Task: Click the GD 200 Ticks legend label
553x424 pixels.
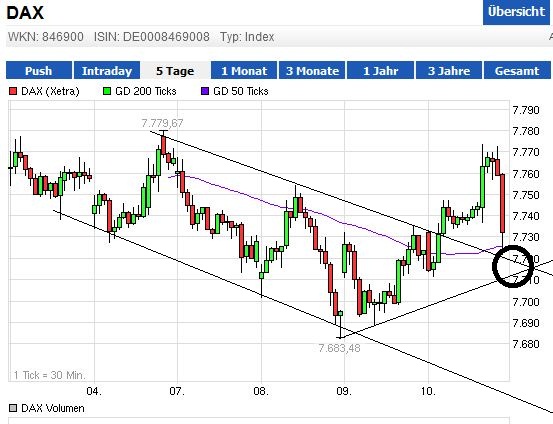Action: (146, 91)
